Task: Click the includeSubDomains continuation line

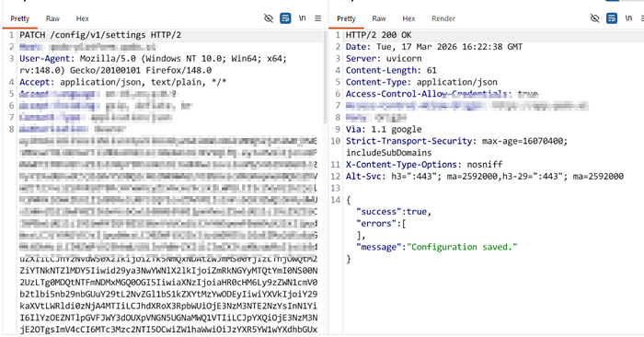Action: click(388, 153)
